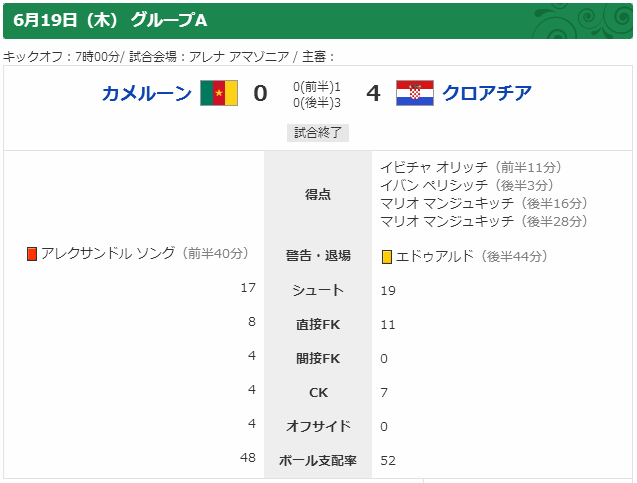
Task: Click the half-time score breakdown text
Action: (x=317, y=95)
